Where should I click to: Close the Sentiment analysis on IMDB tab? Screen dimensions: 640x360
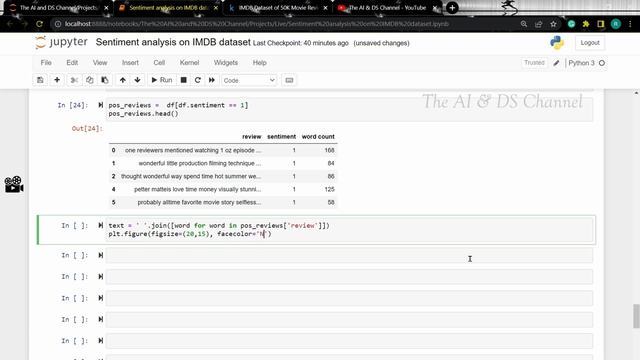216,8
